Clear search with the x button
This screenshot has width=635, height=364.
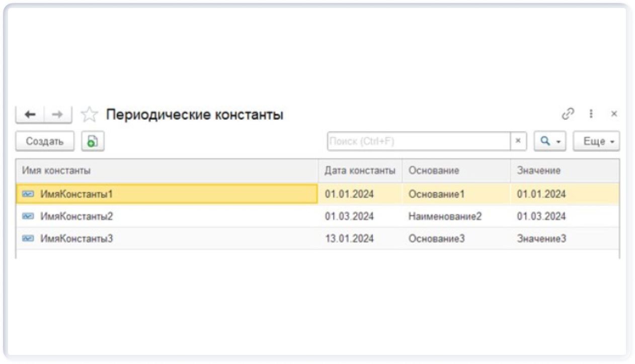(518, 142)
